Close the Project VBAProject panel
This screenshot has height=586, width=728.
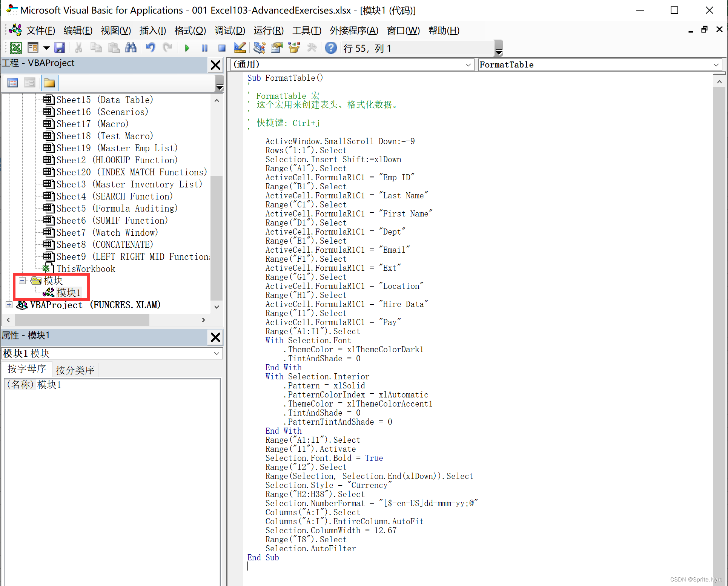[x=215, y=65]
